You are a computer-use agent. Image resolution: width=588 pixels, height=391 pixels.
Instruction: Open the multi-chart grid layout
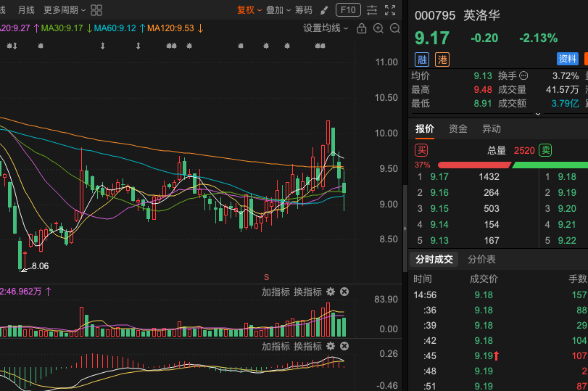(96, 10)
